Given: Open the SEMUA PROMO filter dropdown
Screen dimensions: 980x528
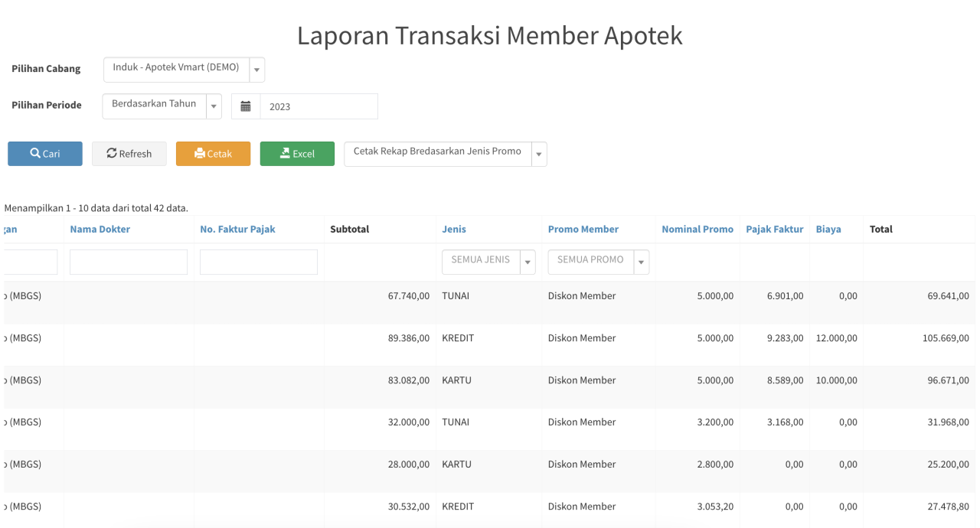Looking at the screenshot, I should tap(599, 262).
